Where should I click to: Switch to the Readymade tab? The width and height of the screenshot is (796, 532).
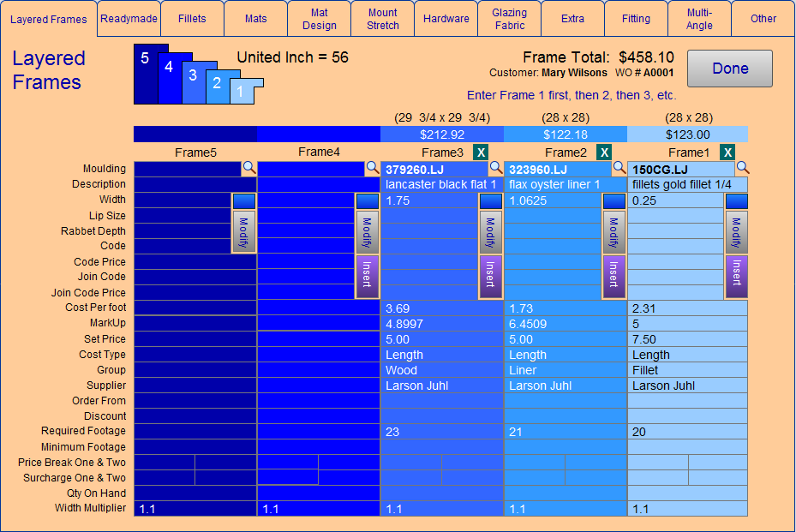[x=129, y=18]
